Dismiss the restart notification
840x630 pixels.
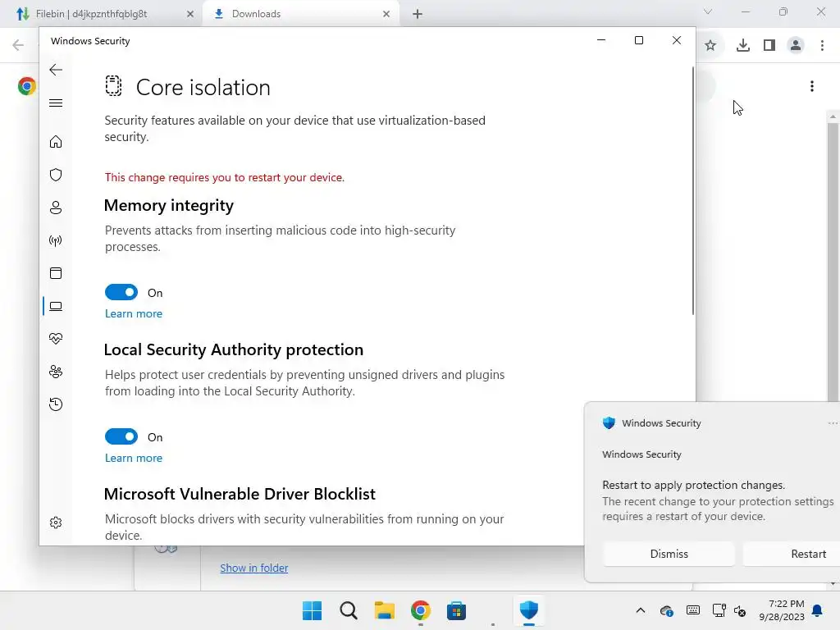click(669, 554)
